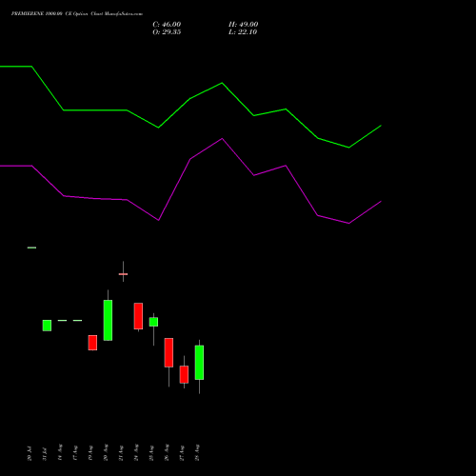Click the red candle above 19 Aug
Screen dimensions: 476x476
(92, 343)
